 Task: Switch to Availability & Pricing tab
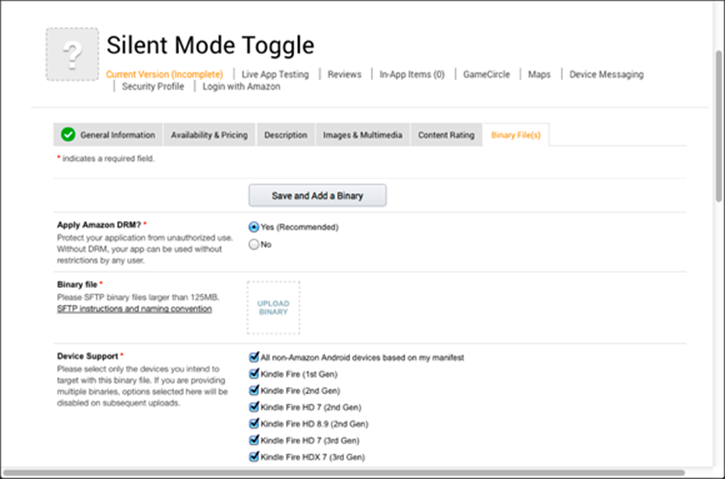pos(209,135)
